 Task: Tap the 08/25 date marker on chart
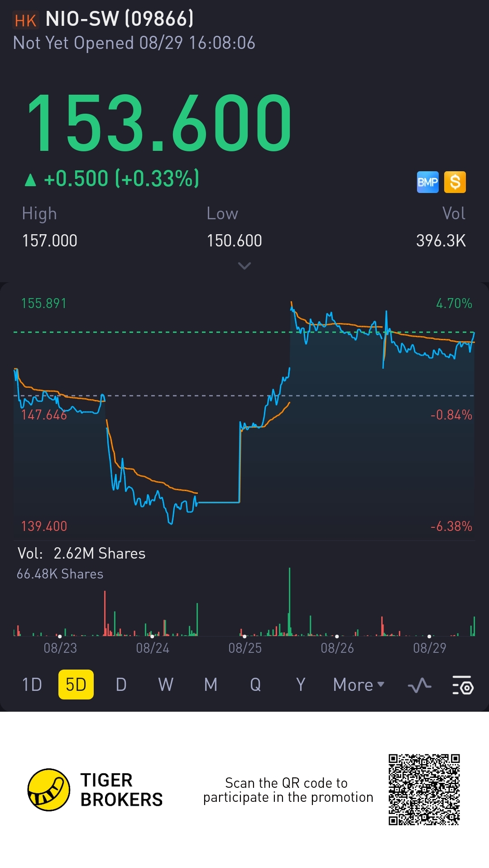pos(244,648)
